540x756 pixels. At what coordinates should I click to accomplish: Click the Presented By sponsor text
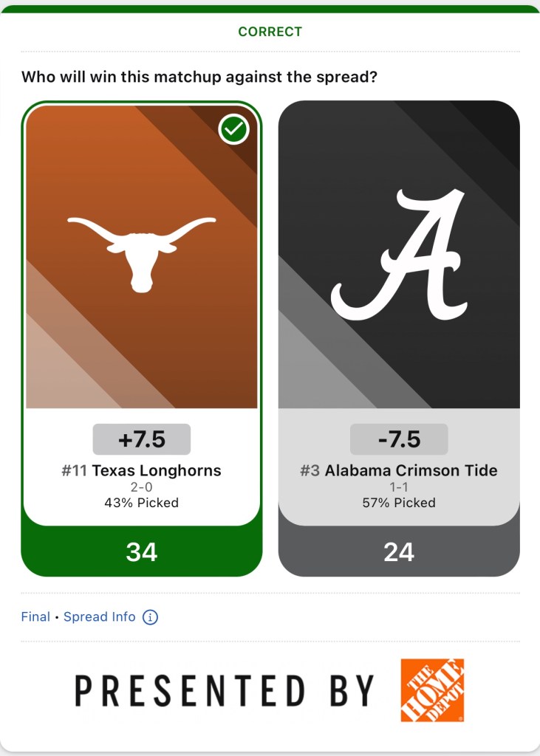225,691
